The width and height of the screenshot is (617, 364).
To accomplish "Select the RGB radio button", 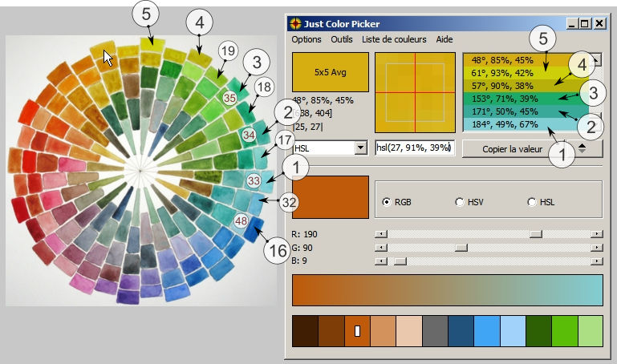I will tap(387, 202).
